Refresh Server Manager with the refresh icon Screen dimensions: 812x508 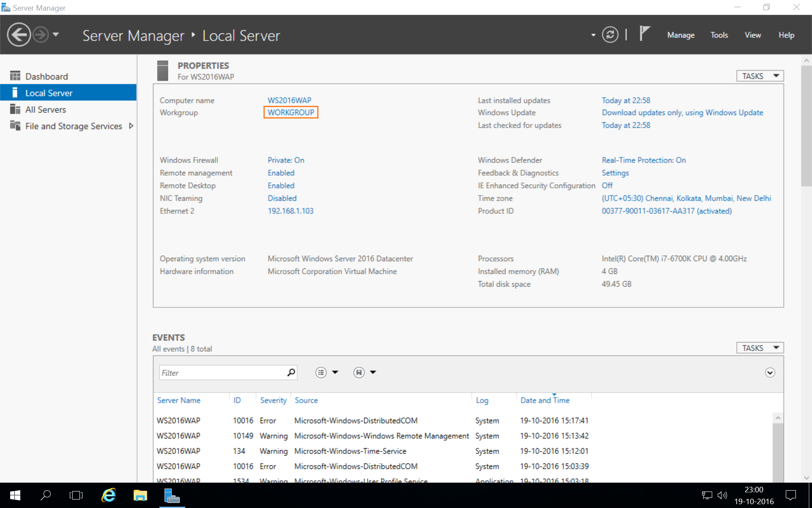[x=610, y=35]
